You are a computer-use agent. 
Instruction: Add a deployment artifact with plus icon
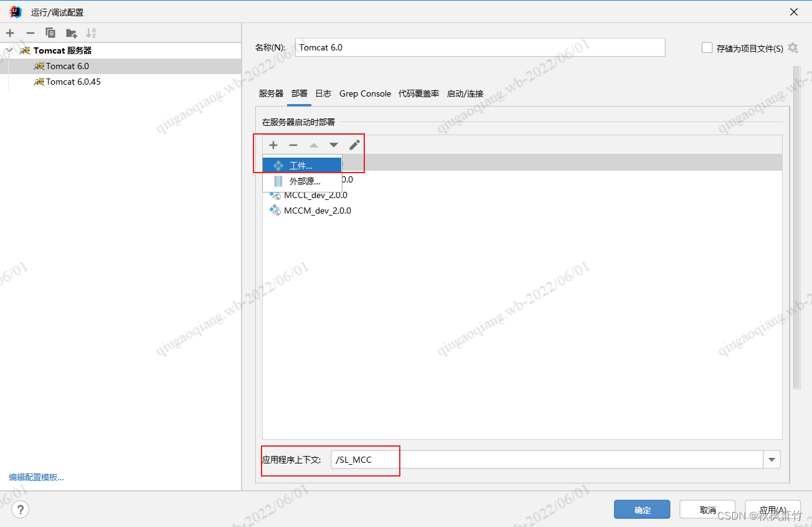pos(273,145)
